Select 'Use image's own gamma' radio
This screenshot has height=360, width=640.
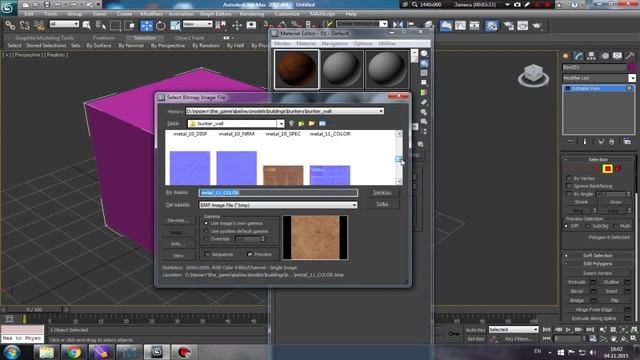point(206,223)
